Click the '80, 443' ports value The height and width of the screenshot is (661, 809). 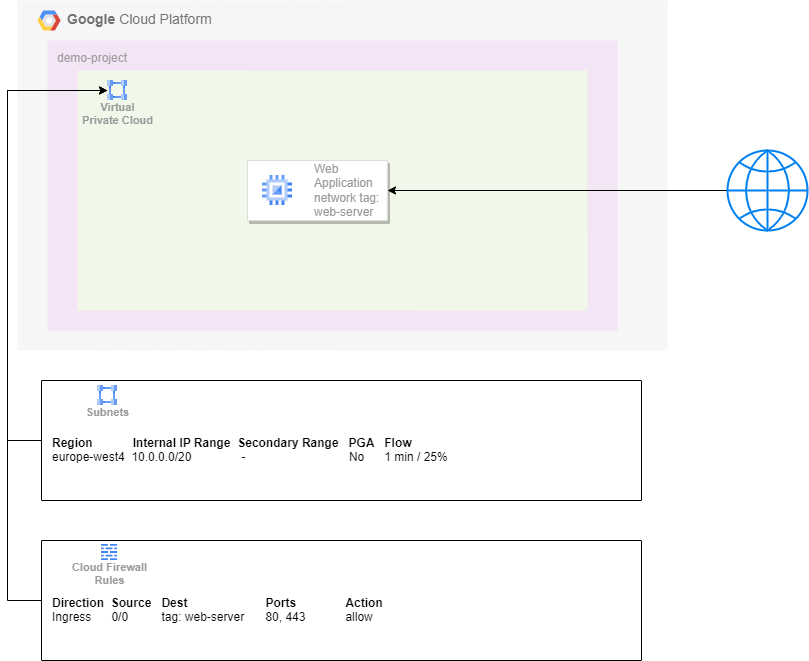[285, 617]
